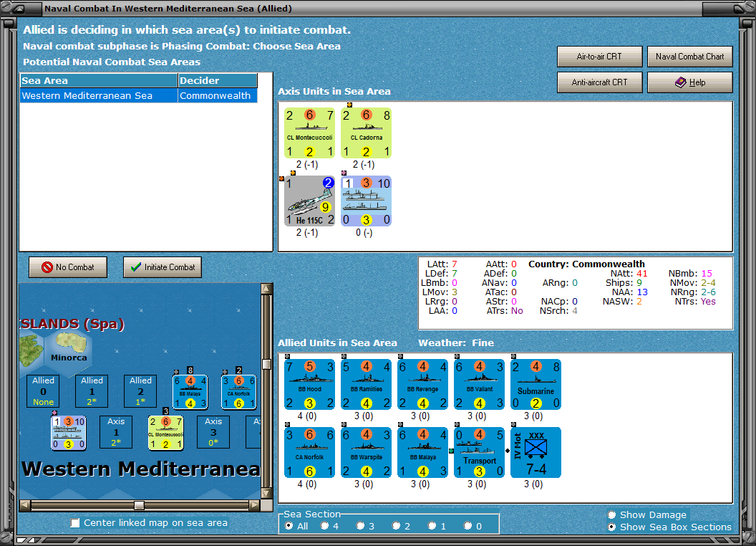This screenshot has width=756, height=546.
Task: Choose sea section 4 radio button
Action: (324, 526)
